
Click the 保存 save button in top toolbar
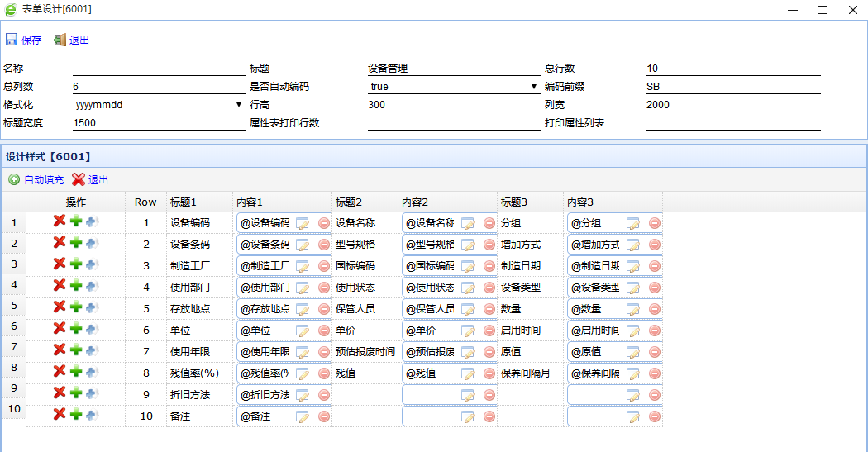pos(23,40)
